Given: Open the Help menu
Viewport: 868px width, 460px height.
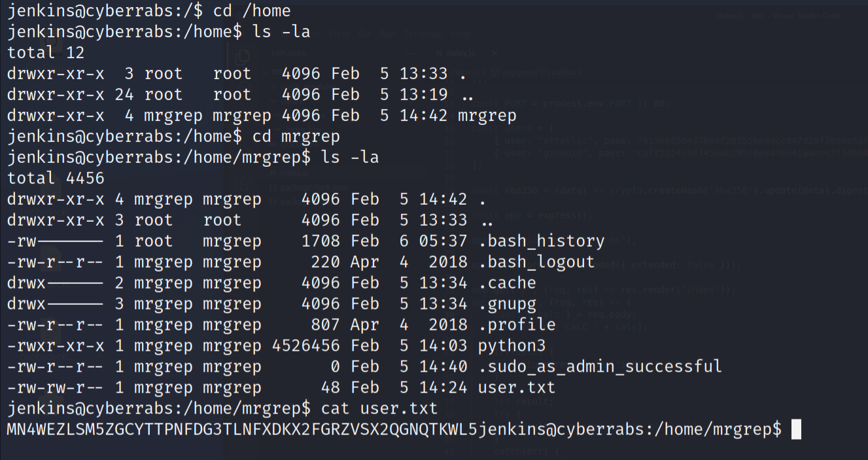Looking at the screenshot, I should point(460,33).
